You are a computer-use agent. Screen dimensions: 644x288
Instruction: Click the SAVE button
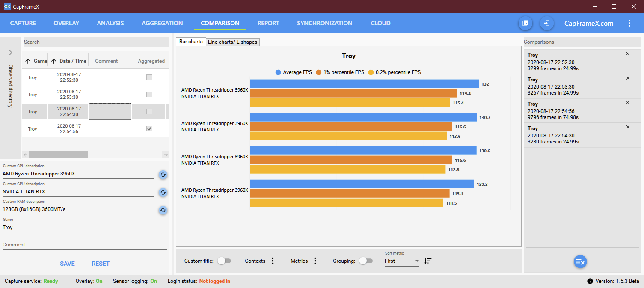coord(68,264)
